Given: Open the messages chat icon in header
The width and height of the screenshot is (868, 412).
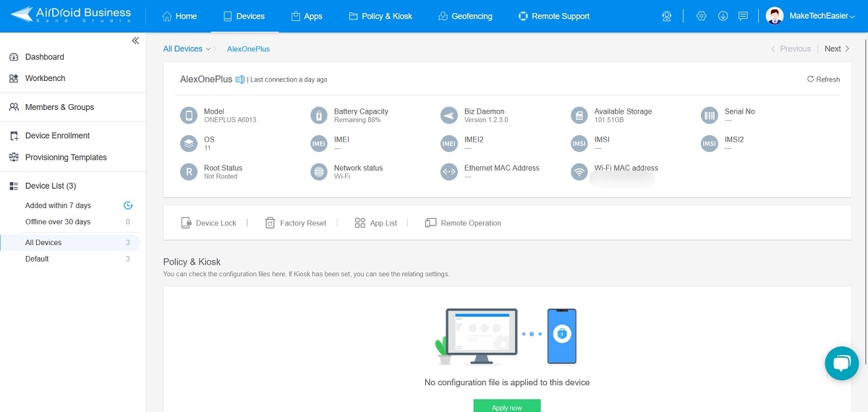Looking at the screenshot, I should click(x=743, y=16).
